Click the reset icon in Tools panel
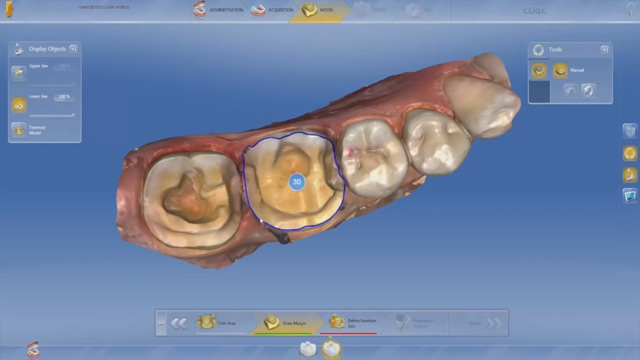The height and width of the screenshot is (360, 640). pos(588,90)
